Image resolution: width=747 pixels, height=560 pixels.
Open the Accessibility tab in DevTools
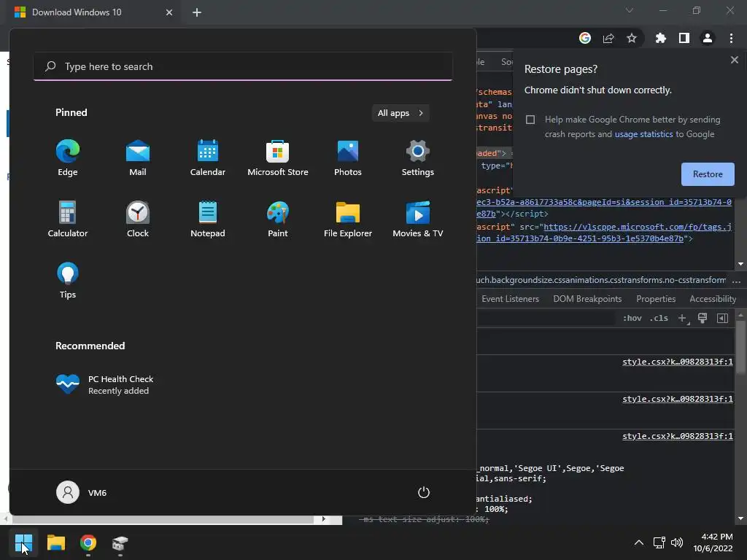(713, 298)
